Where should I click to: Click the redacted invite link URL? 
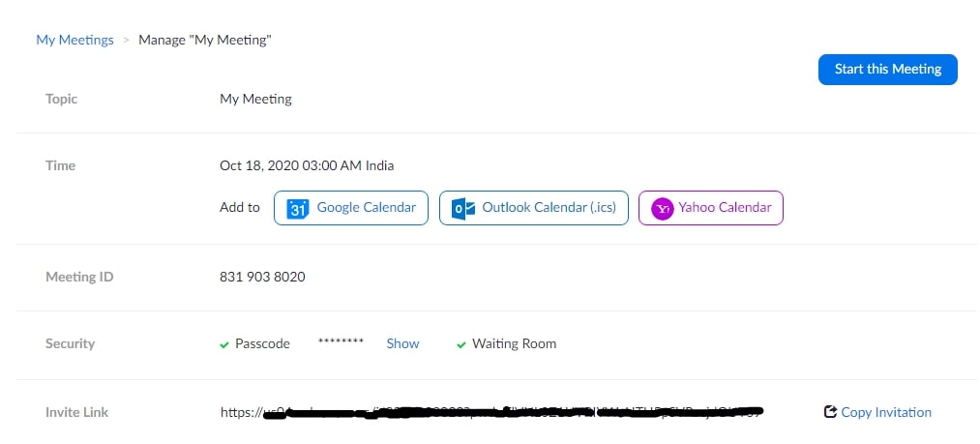[x=492, y=412]
